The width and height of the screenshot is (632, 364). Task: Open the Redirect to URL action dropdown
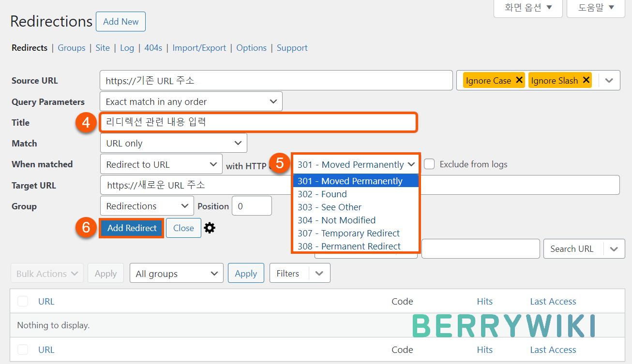point(161,164)
